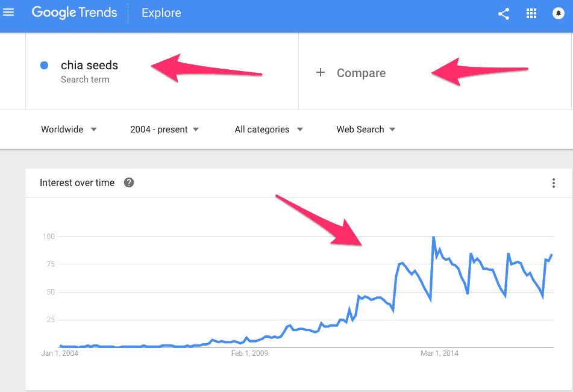This screenshot has width=573, height=392.
Task: Click the Compare button to add term
Action: coord(361,73)
